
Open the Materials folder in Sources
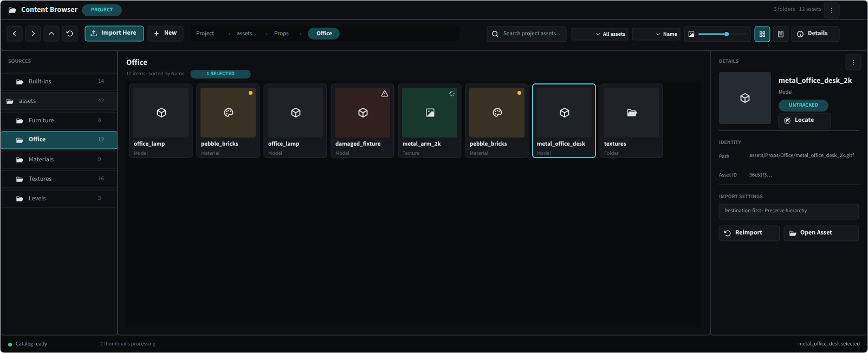pos(59,160)
